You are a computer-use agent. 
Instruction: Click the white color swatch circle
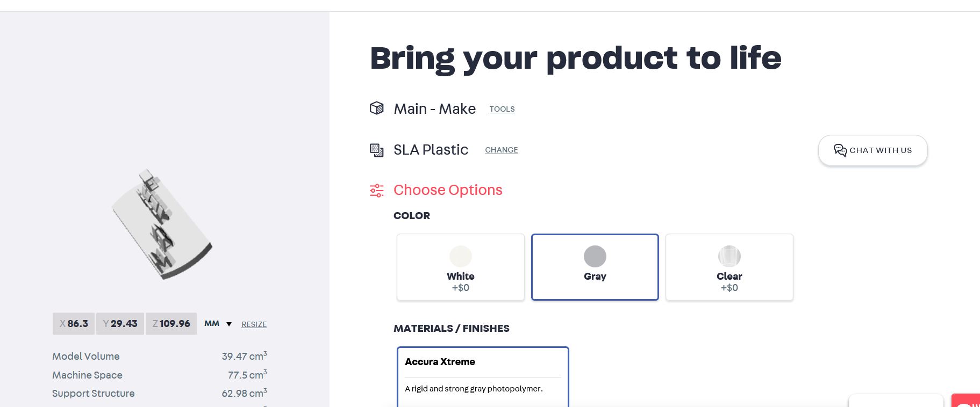tap(461, 256)
